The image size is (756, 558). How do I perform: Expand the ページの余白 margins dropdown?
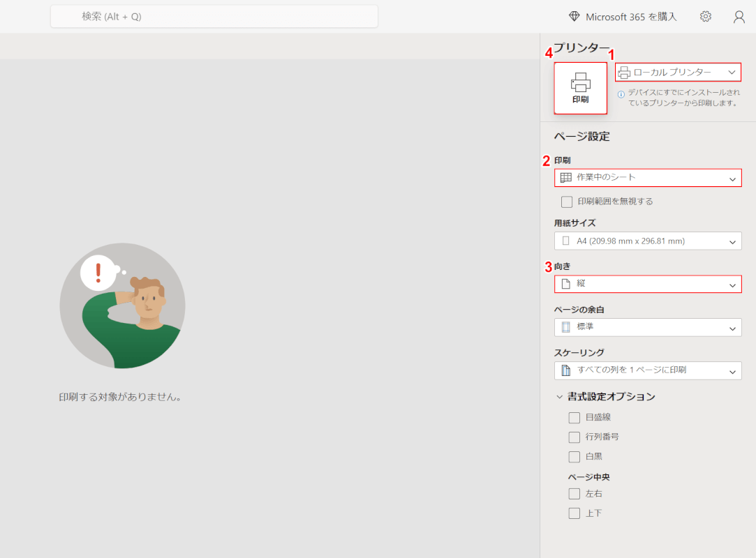click(x=648, y=327)
